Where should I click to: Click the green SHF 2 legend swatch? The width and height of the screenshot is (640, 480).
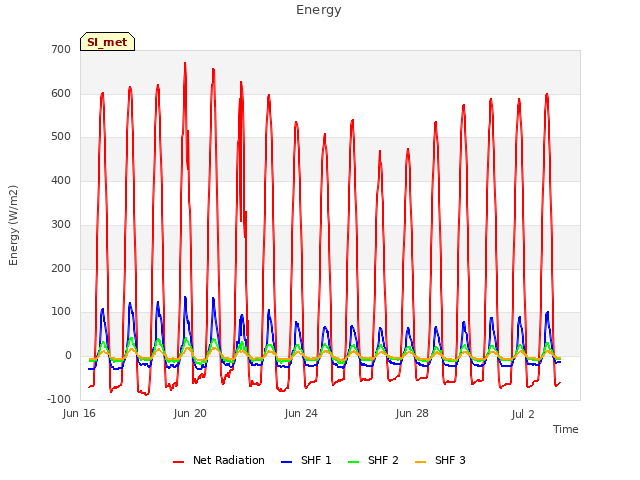click(x=353, y=462)
